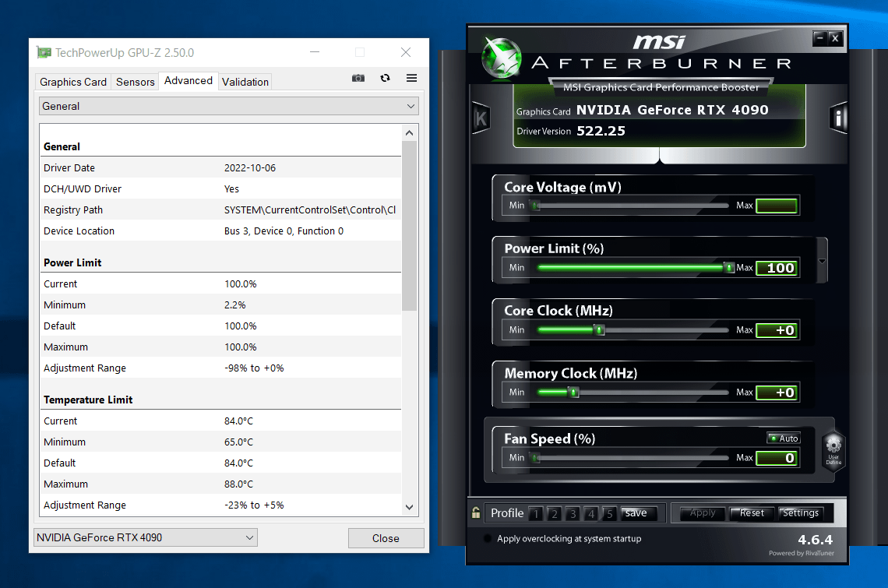Screen dimensions: 888x588
Task: Open Kombustor via the K button
Action: point(481,118)
